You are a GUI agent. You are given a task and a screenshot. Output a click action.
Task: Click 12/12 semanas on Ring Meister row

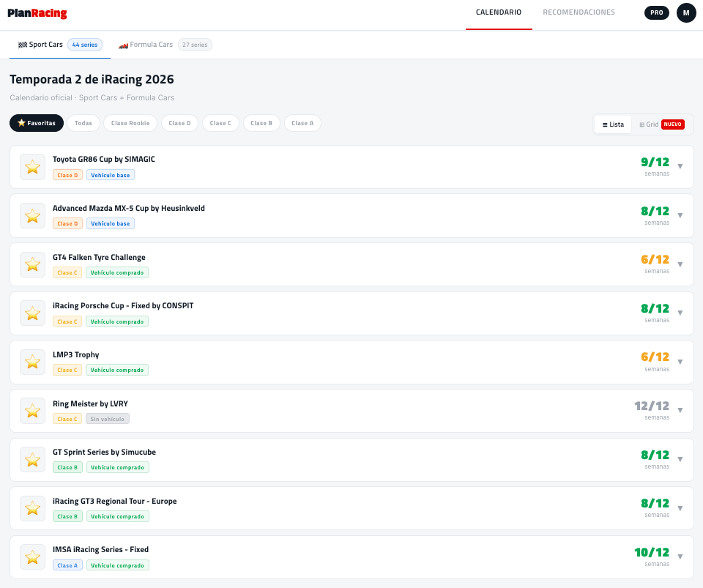652,410
